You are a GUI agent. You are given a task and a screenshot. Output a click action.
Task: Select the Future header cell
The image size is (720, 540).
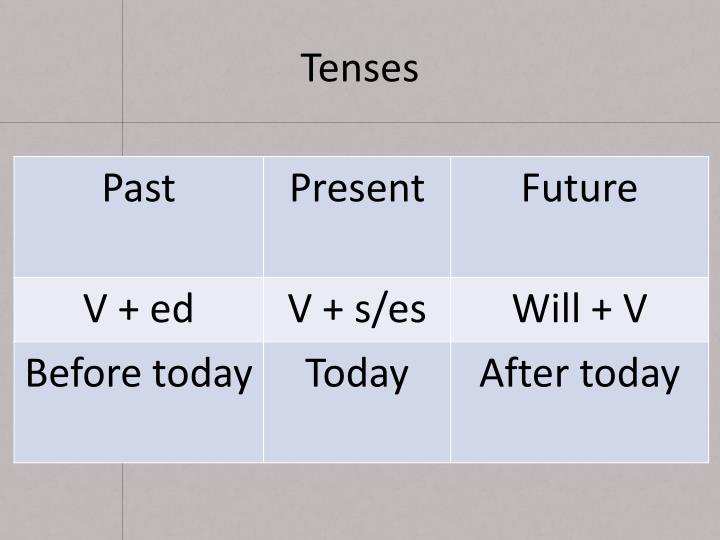coord(579,217)
